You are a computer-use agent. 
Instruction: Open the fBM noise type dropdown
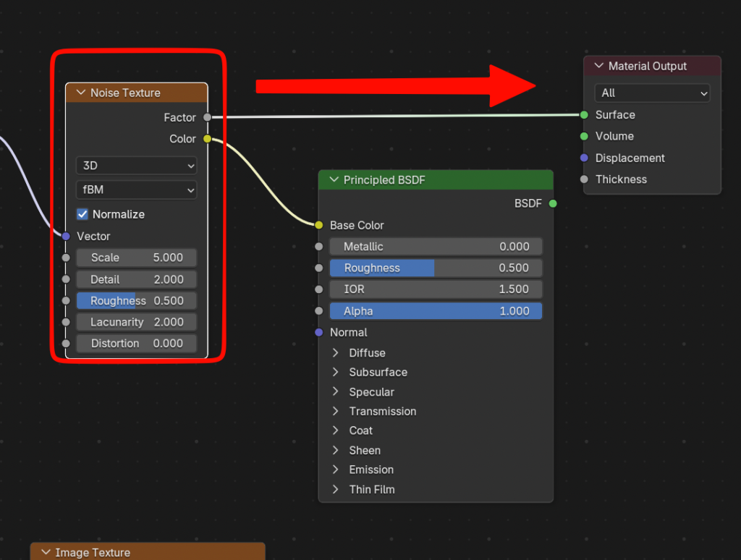click(136, 190)
